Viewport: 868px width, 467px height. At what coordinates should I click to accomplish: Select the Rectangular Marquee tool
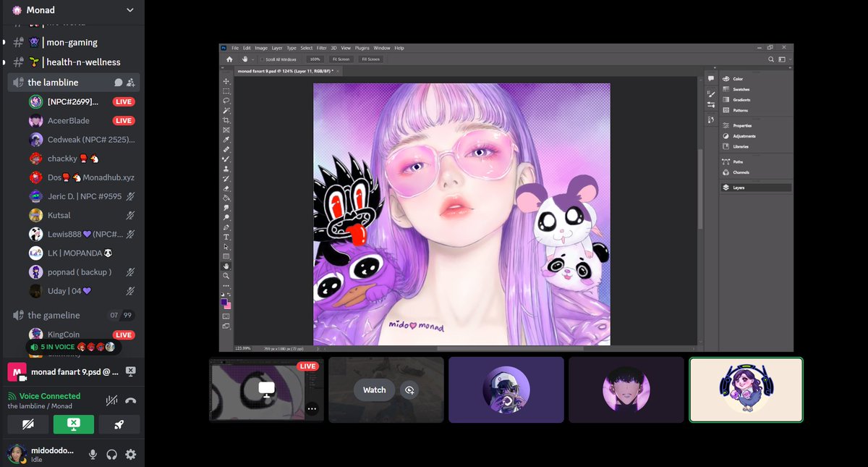point(226,91)
